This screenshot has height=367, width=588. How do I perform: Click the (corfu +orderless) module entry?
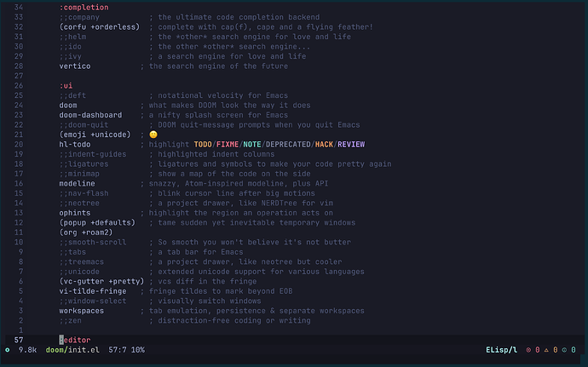click(x=100, y=27)
